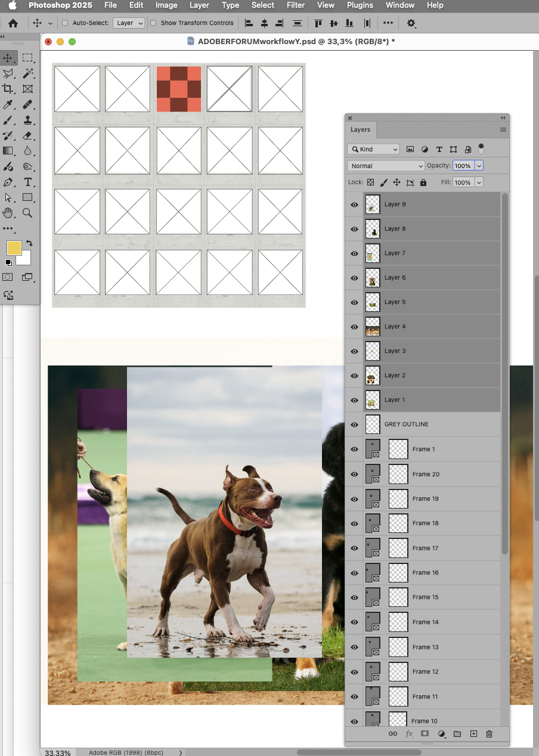Select the Zoom tool
The width and height of the screenshot is (539, 756).
coord(27,213)
